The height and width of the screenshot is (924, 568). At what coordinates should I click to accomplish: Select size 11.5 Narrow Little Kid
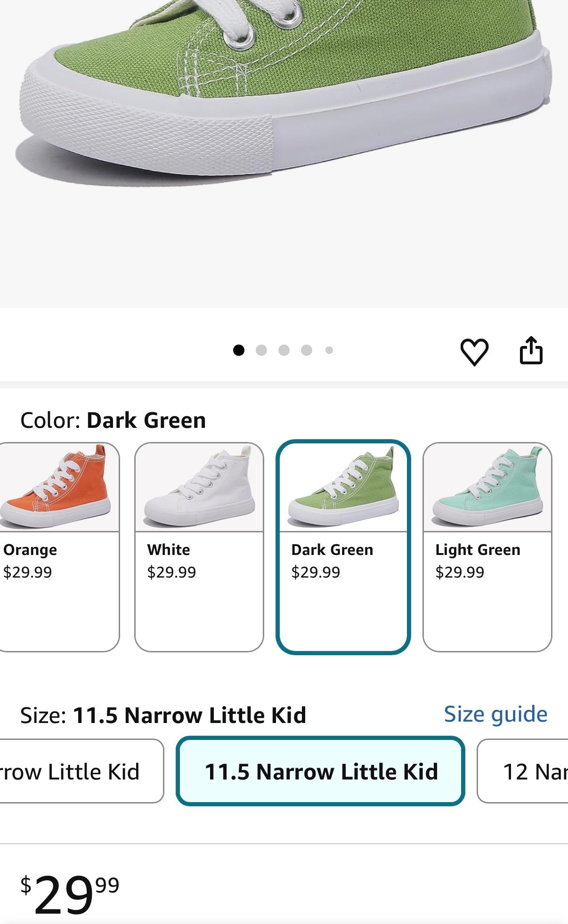[320, 771]
